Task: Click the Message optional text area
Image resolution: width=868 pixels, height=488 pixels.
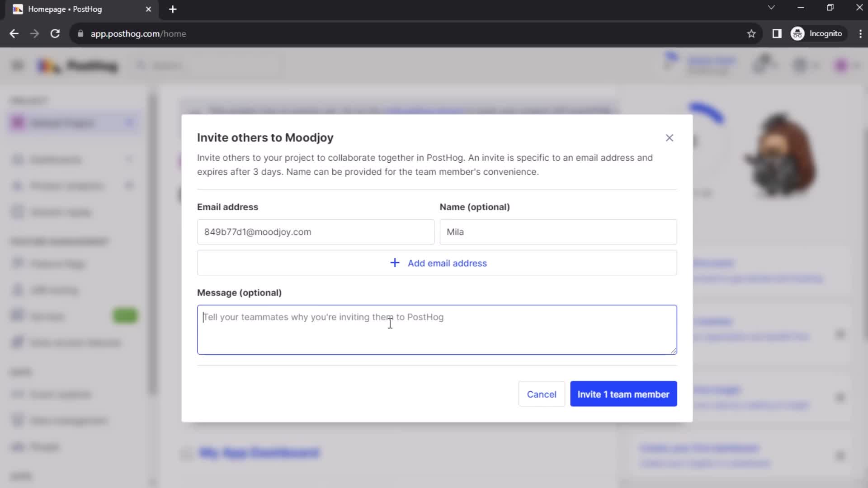Action: [x=437, y=329]
